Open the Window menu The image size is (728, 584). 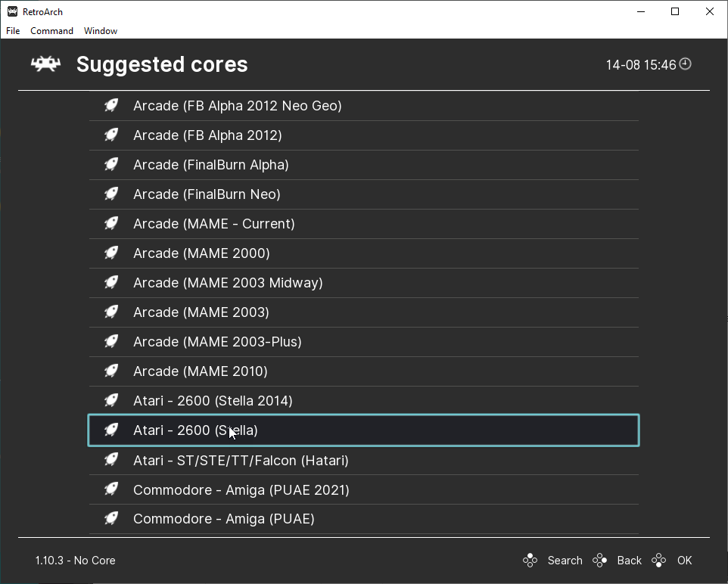coord(101,31)
